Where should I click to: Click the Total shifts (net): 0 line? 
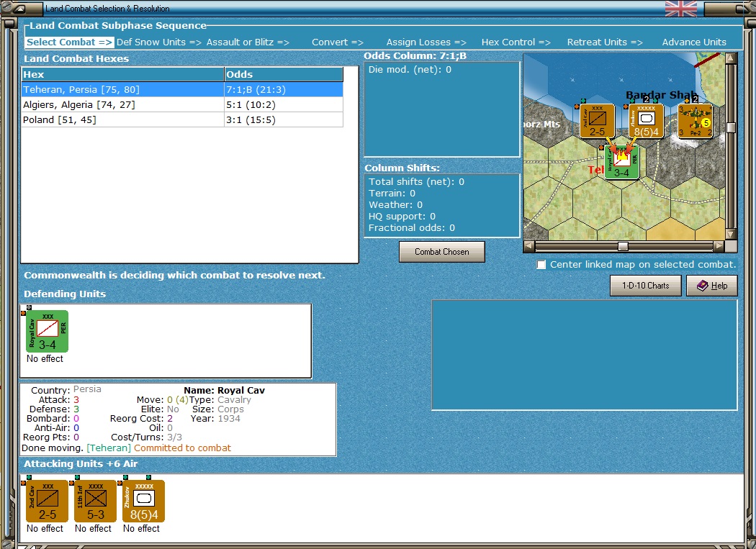(417, 182)
